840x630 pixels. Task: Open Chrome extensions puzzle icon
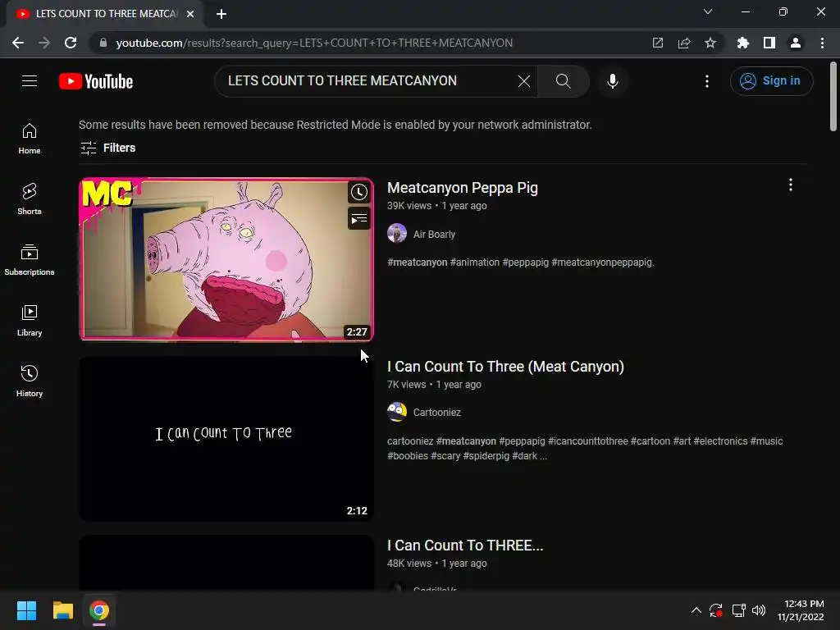pyautogui.click(x=742, y=43)
